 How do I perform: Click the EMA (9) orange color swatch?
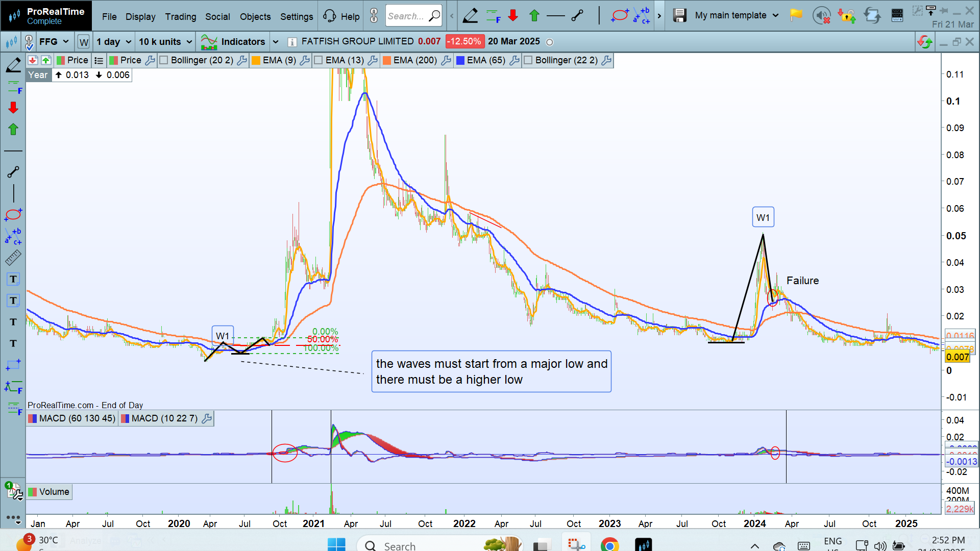256,60
